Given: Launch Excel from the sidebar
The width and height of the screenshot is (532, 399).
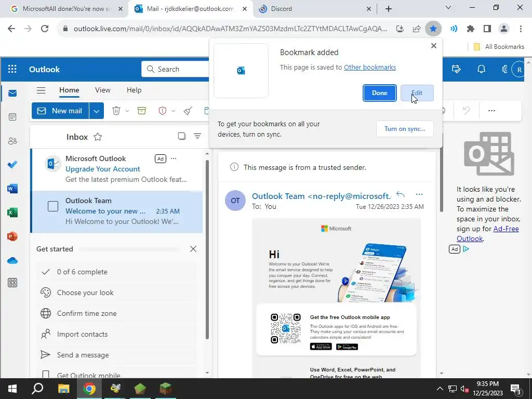Looking at the screenshot, I should point(12,212).
